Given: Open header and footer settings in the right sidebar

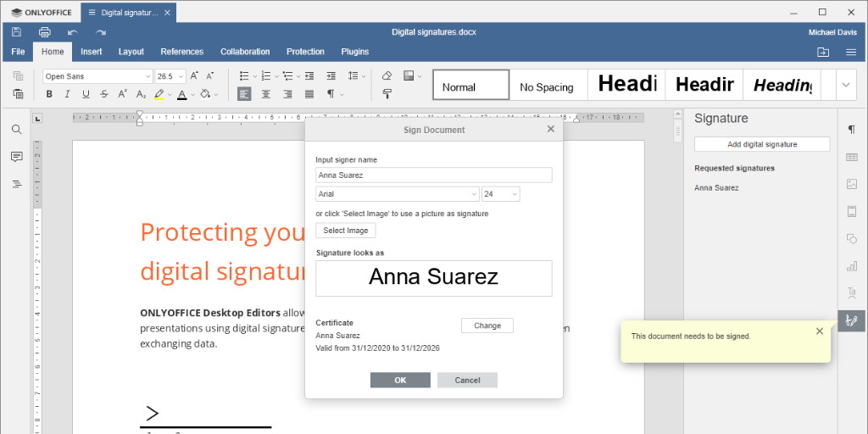Looking at the screenshot, I should [x=851, y=211].
